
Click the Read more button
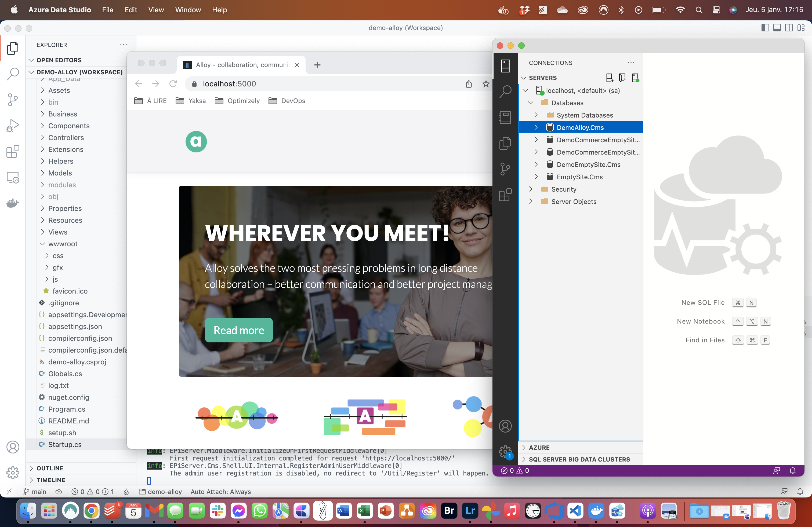[x=238, y=330]
